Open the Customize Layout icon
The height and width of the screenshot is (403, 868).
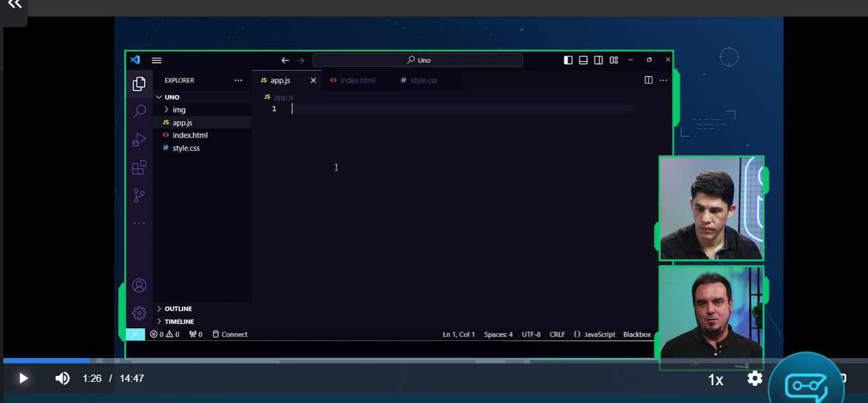614,60
